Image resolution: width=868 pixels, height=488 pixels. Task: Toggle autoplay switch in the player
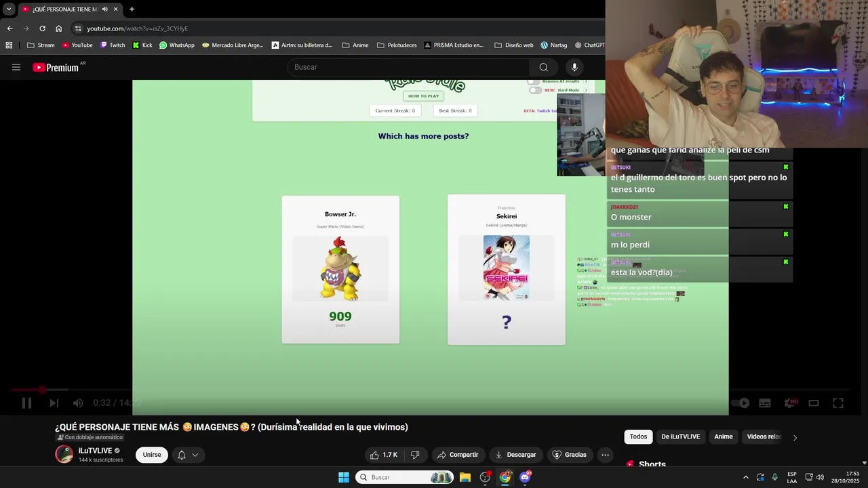click(x=741, y=403)
